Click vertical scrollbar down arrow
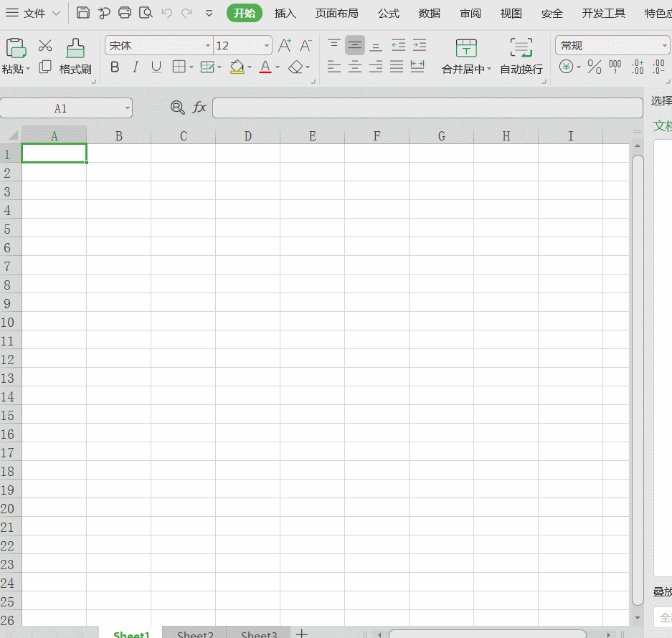This screenshot has height=638, width=672. click(x=638, y=617)
